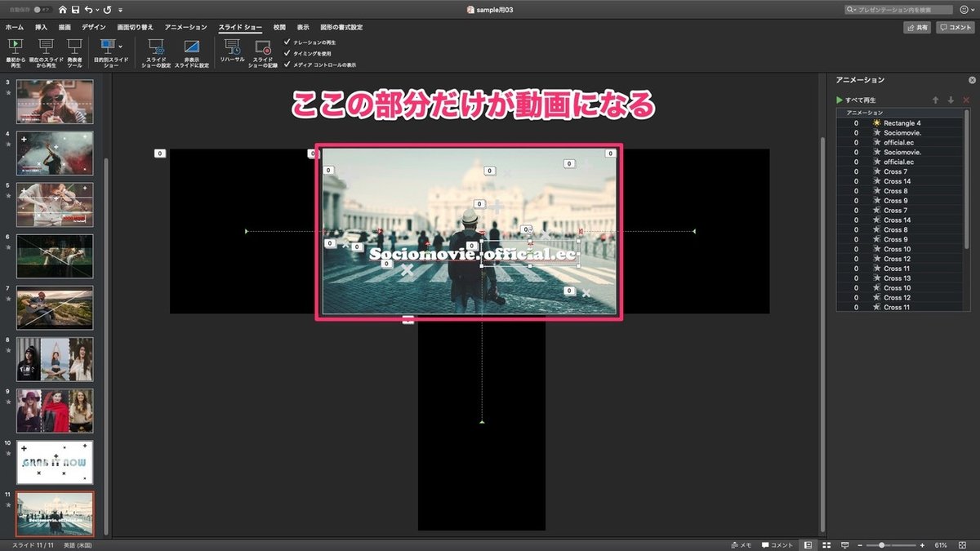Viewport: 980px width, 551px height.
Task: Click the Redo icon in title bar
Action: point(108,10)
